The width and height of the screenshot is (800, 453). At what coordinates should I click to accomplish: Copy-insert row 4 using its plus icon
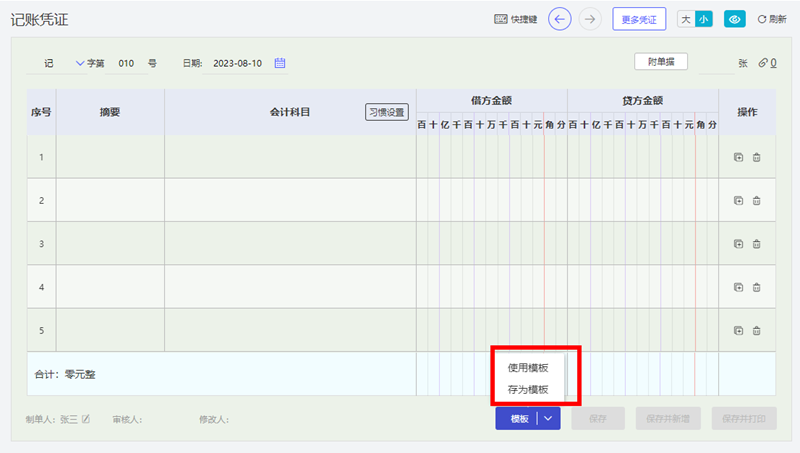pyautogui.click(x=738, y=287)
